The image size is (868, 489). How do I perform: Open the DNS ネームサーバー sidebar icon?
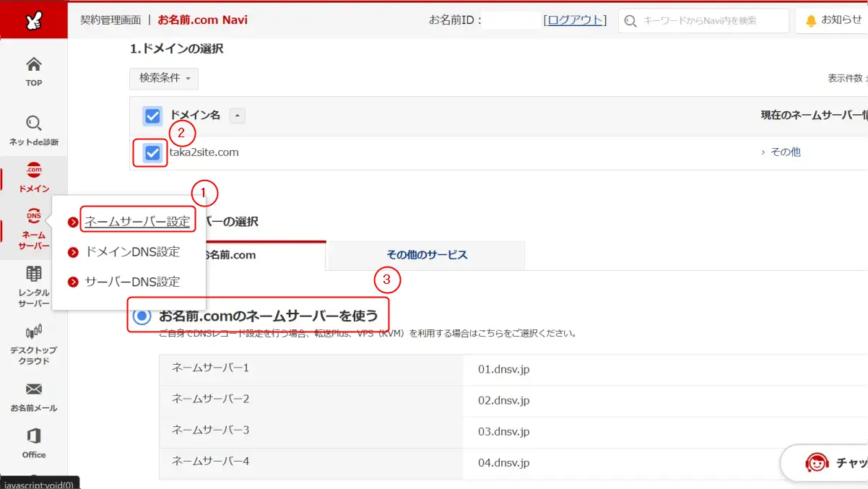(x=34, y=216)
